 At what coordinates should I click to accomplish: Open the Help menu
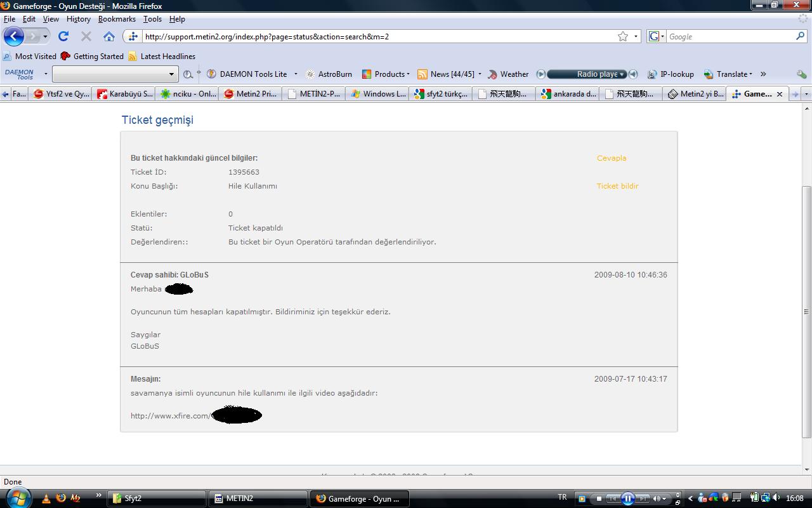coord(177,19)
